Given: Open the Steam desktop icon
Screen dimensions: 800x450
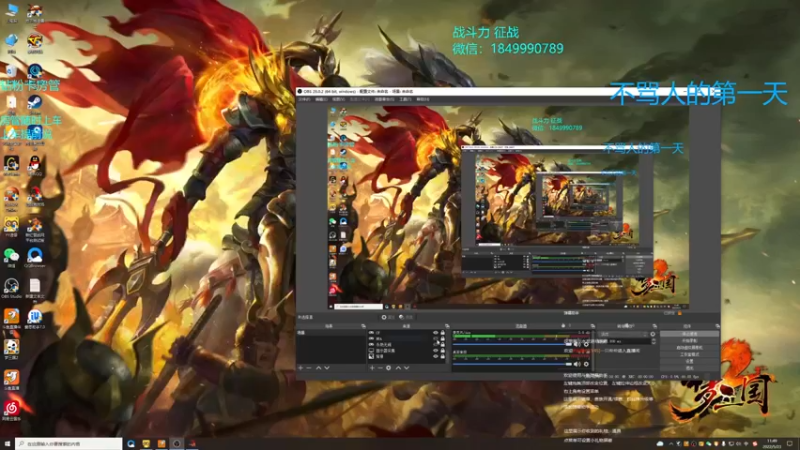Looking at the screenshot, I should pyautogui.click(x=34, y=105).
